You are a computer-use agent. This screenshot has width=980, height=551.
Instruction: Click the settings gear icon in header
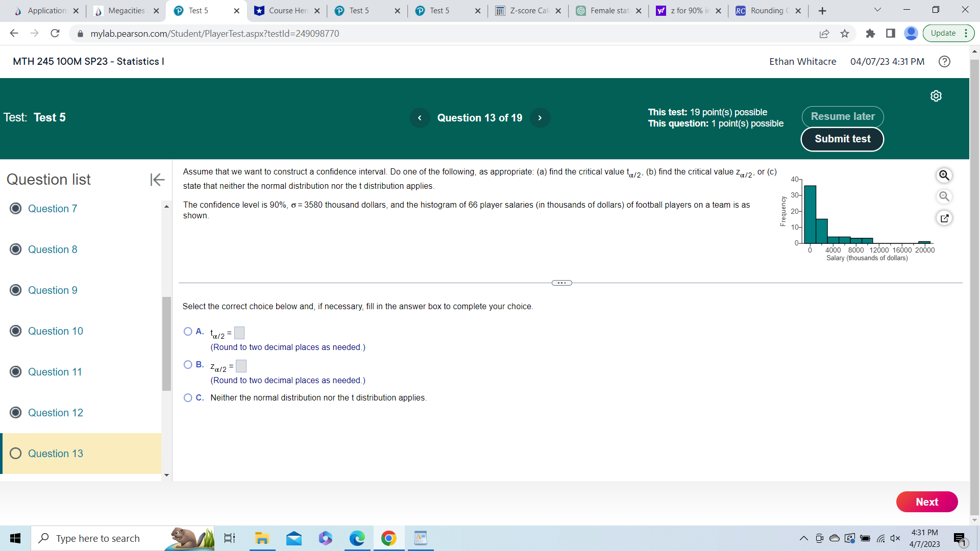pos(936,96)
